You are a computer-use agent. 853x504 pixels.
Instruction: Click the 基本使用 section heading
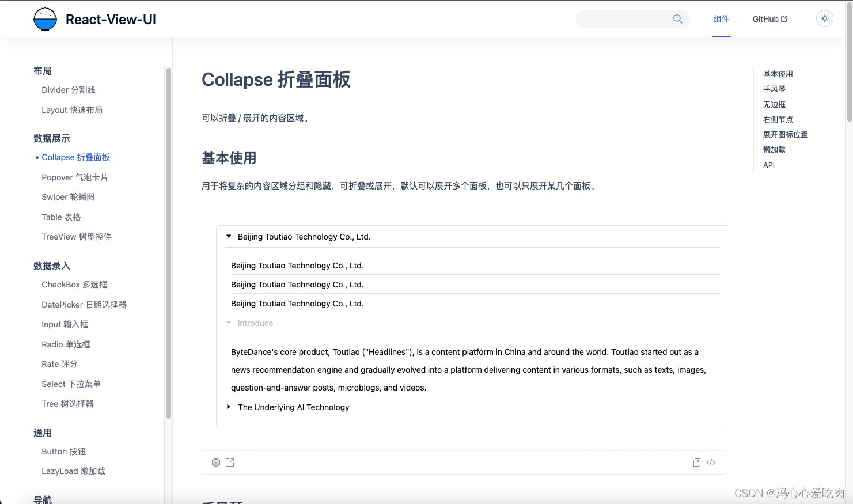pos(229,158)
